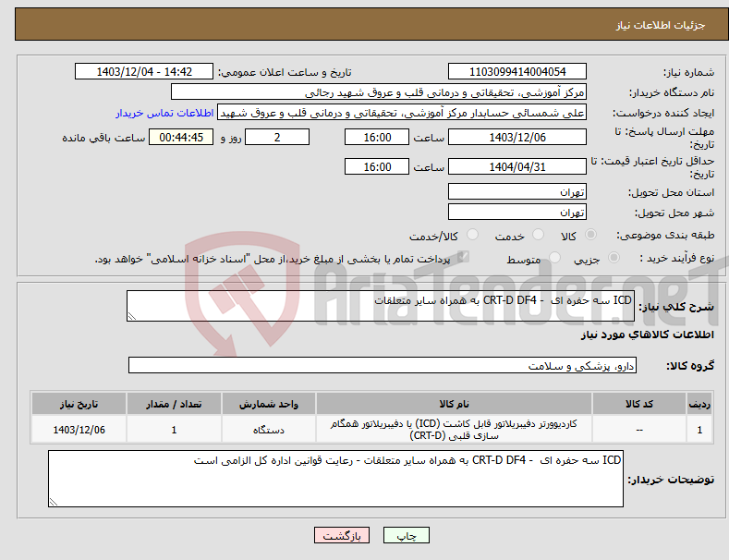Image resolution: width=729 pixels, height=560 pixels.
Task: Click the resize handle of توضیحات خریدار textarea
Action: 54,502
